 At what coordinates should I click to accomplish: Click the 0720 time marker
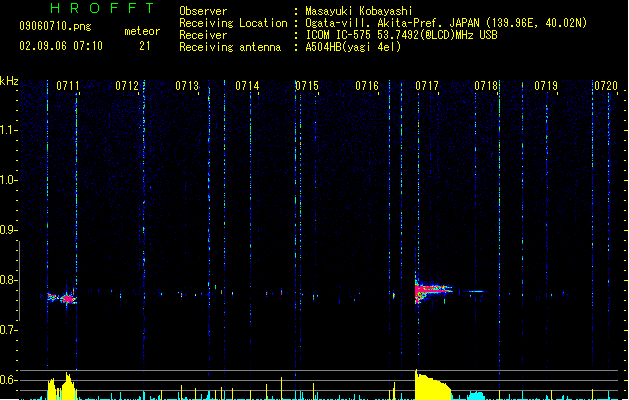coord(606,86)
